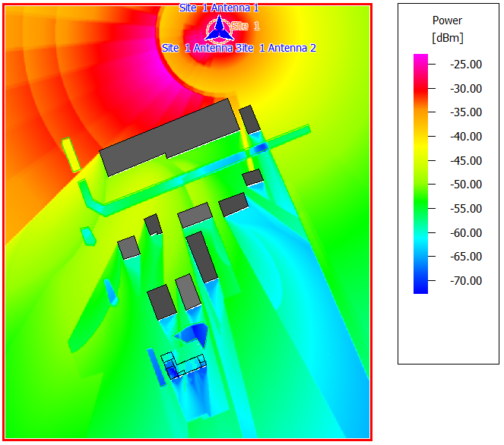Click the -60.00 legend value

coord(466,233)
